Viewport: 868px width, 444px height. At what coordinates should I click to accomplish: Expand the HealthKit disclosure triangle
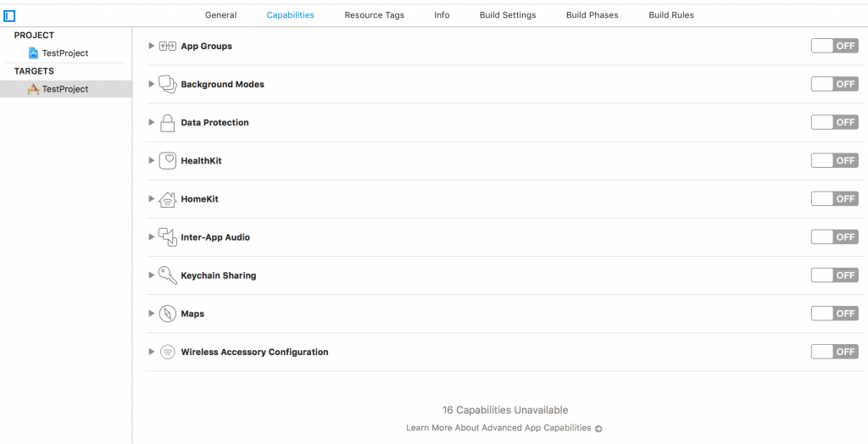(151, 160)
